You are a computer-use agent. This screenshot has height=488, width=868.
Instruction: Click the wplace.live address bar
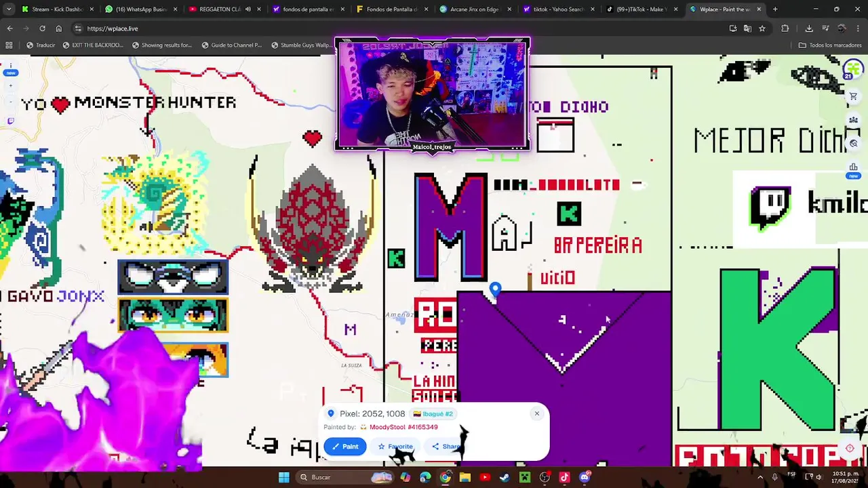click(x=407, y=28)
